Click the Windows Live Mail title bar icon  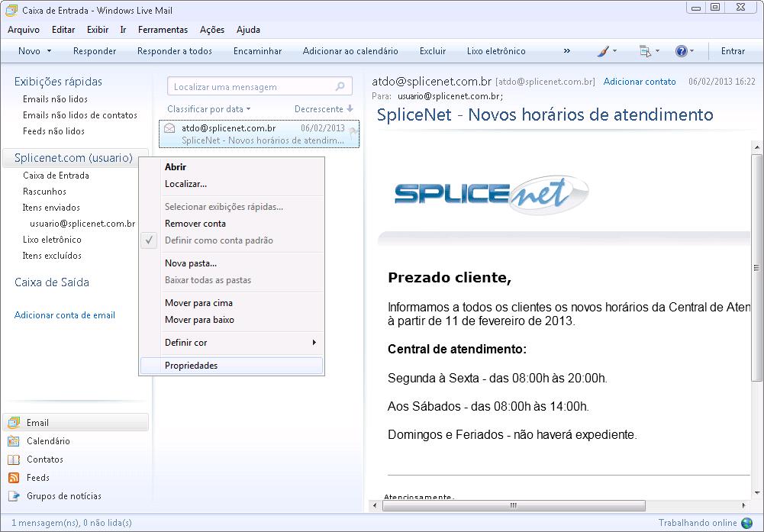11,10
